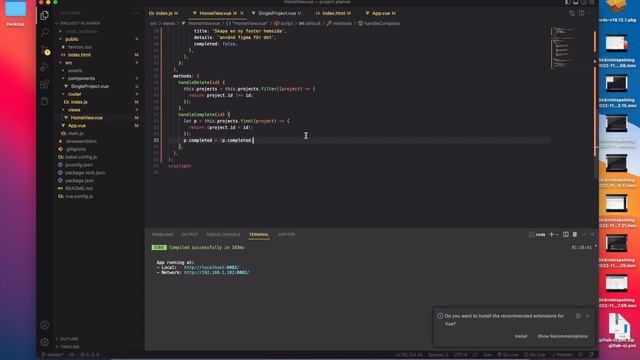The width and height of the screenshot is (640, 360).
Task: Open Explorer panel more actions ellipsis
Action: point(136,13)
